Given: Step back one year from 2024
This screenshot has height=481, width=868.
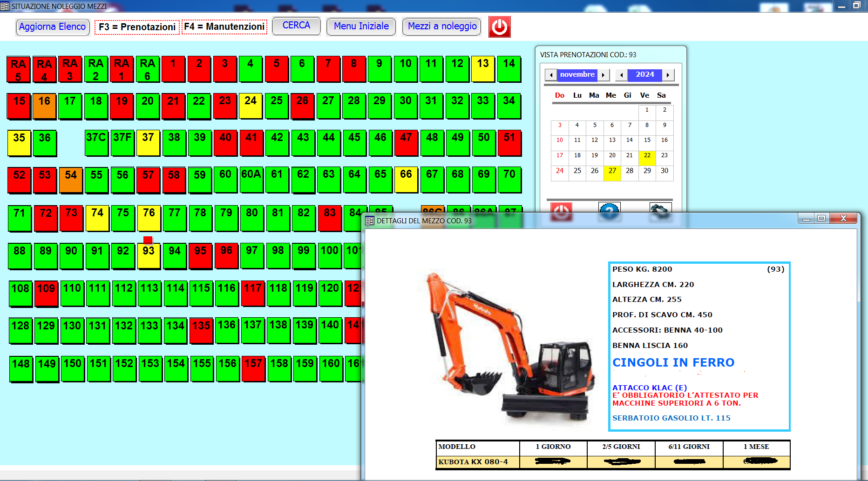Looking at the screenshot, I should pyautogui.click(x=622, y=75).
